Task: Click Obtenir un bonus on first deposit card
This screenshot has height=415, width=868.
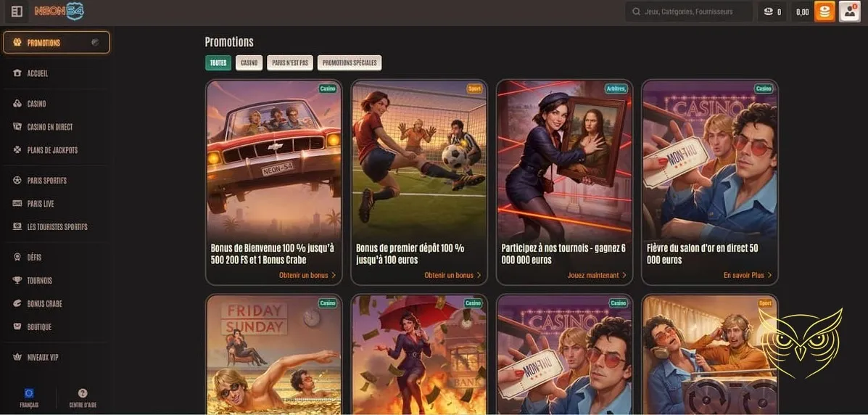Action: pos(452,276)
